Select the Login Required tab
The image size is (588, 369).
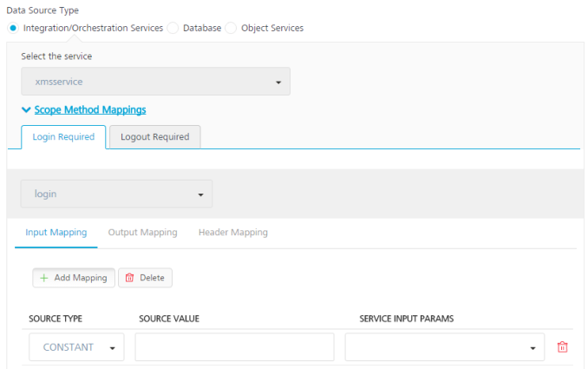[x=63, y=137]
